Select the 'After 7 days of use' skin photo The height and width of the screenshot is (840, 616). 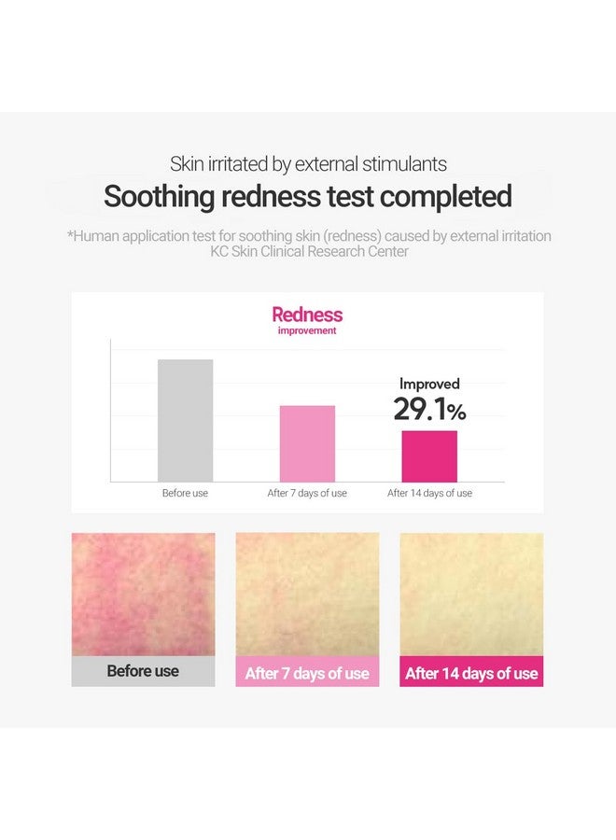point(307,595)
